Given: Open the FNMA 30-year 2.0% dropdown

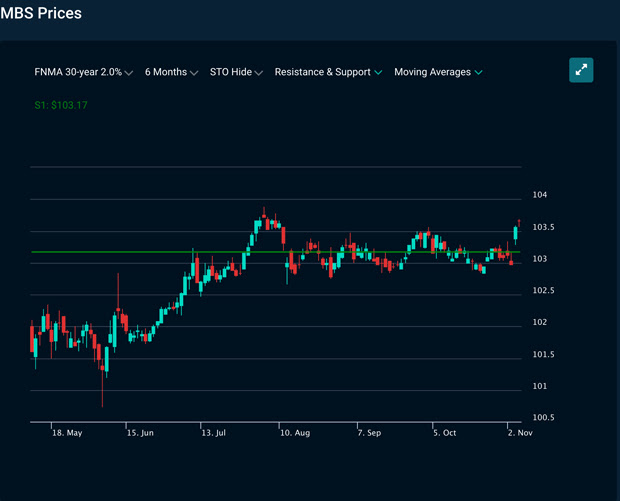Looking at the screenshot, I should (x=83, y=72).
